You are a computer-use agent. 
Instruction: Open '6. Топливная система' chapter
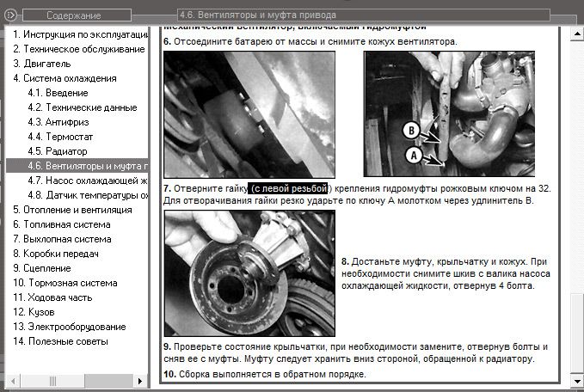62,224
